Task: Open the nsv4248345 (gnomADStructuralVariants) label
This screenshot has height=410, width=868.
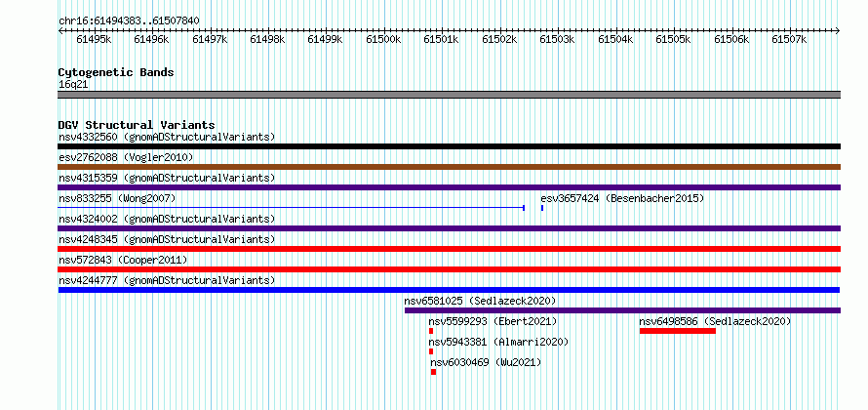Action: coord(167,239)
